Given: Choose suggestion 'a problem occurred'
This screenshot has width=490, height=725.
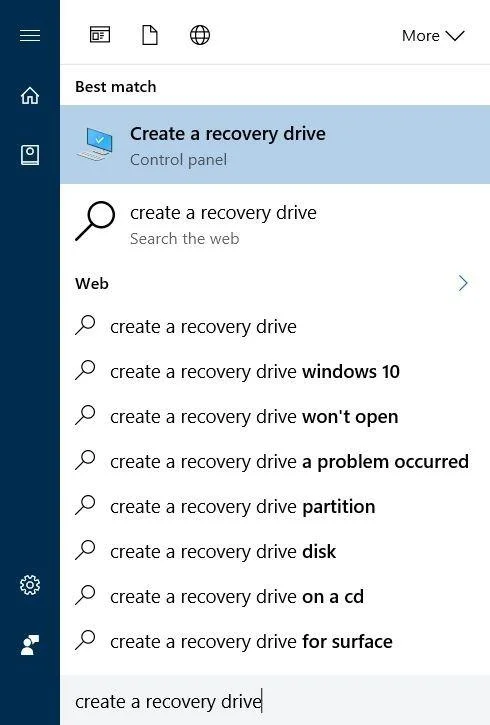Looking at the screenshot, I should 275,461.
